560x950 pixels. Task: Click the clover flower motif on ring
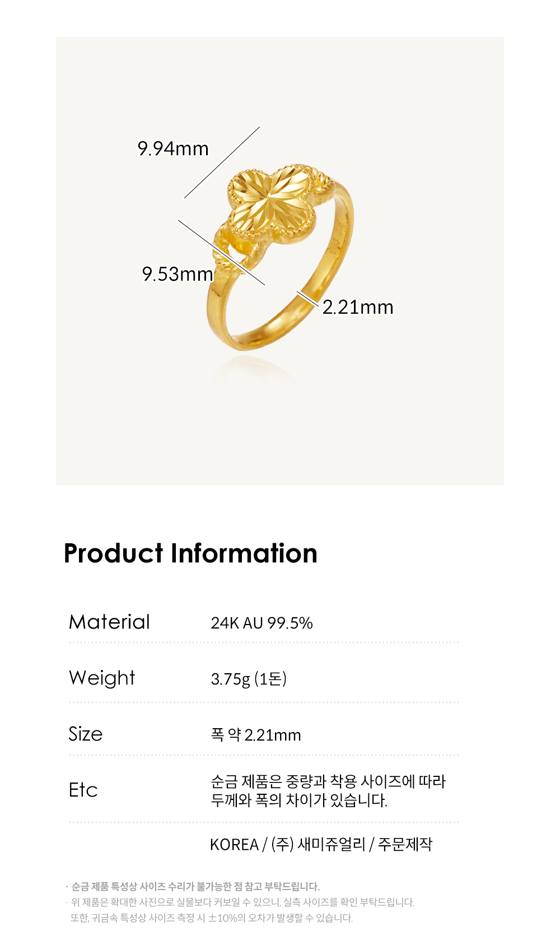[x=273, y=206]
